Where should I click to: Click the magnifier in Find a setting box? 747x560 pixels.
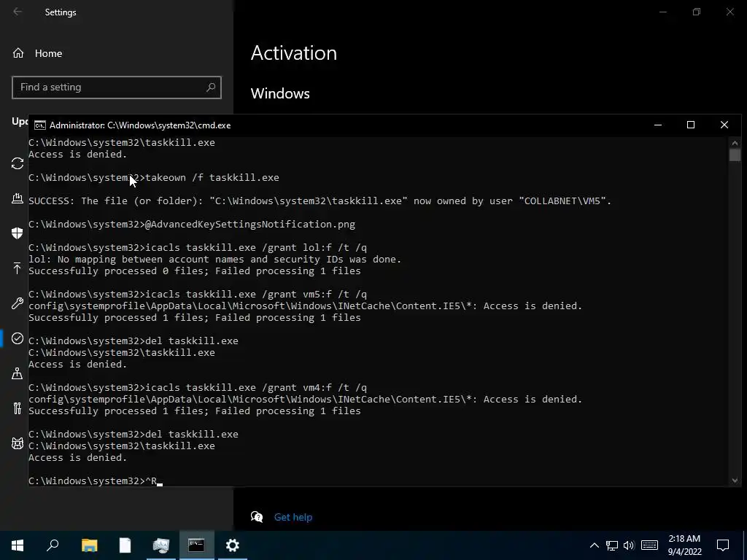211,87
